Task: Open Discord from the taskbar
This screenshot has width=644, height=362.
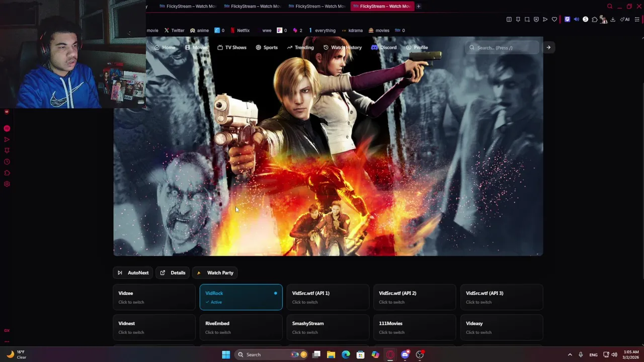Action: 405,354
